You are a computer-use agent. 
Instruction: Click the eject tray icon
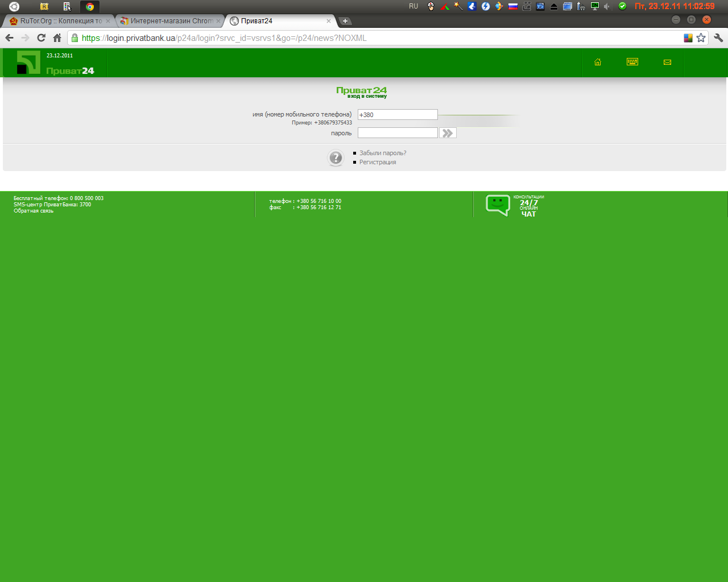[554, 7]
